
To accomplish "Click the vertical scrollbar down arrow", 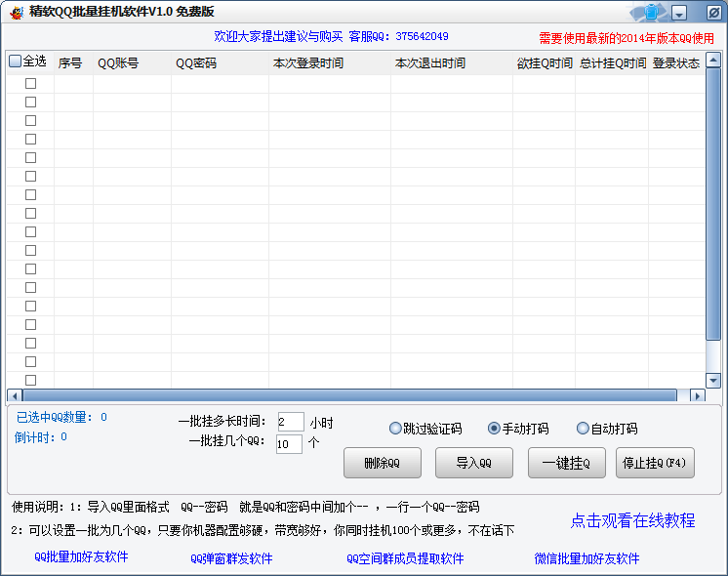I will [712, 381].
